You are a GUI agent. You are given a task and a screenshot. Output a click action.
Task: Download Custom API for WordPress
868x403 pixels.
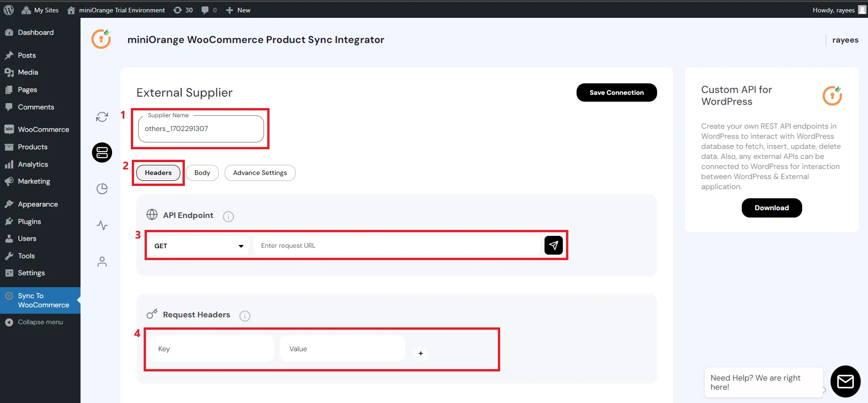click(x=771, y=208)
